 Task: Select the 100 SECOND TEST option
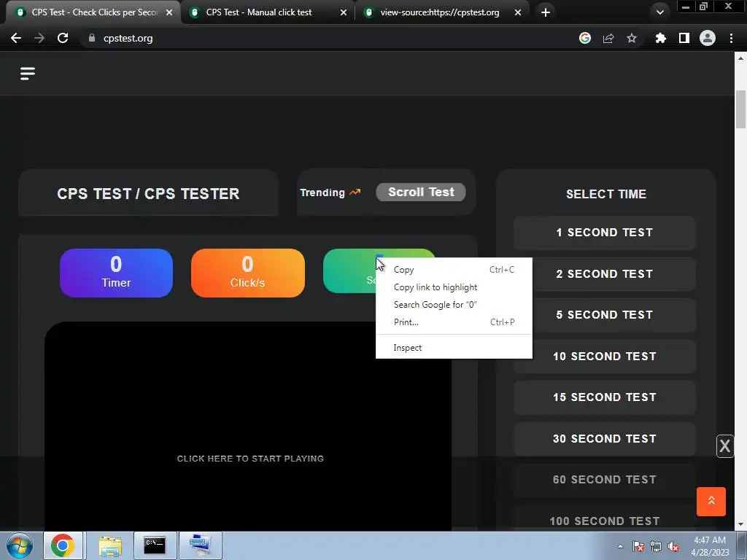click(604, 519)
